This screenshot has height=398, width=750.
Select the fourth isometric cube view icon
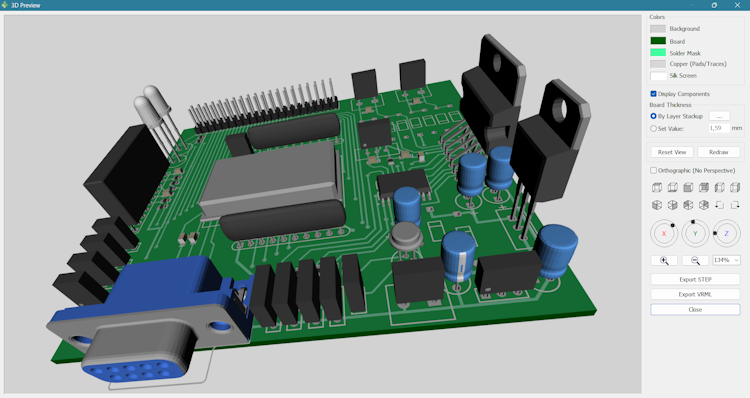point(704,205)
